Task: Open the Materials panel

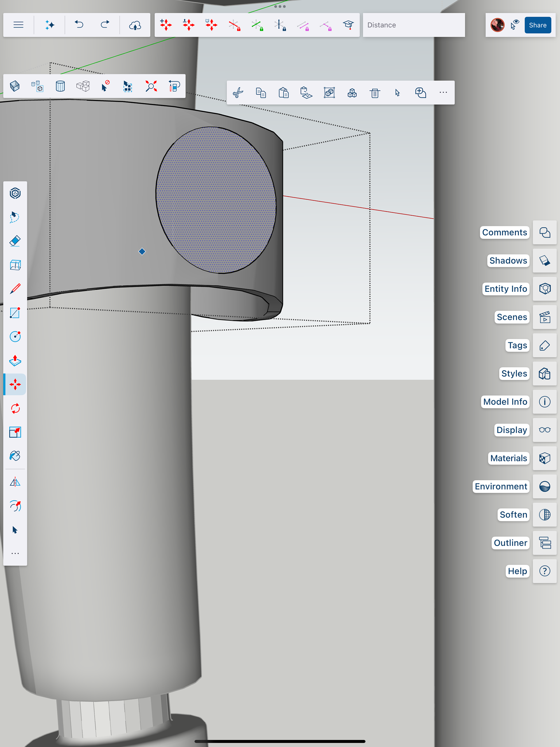Action: [x=545, y=458]
